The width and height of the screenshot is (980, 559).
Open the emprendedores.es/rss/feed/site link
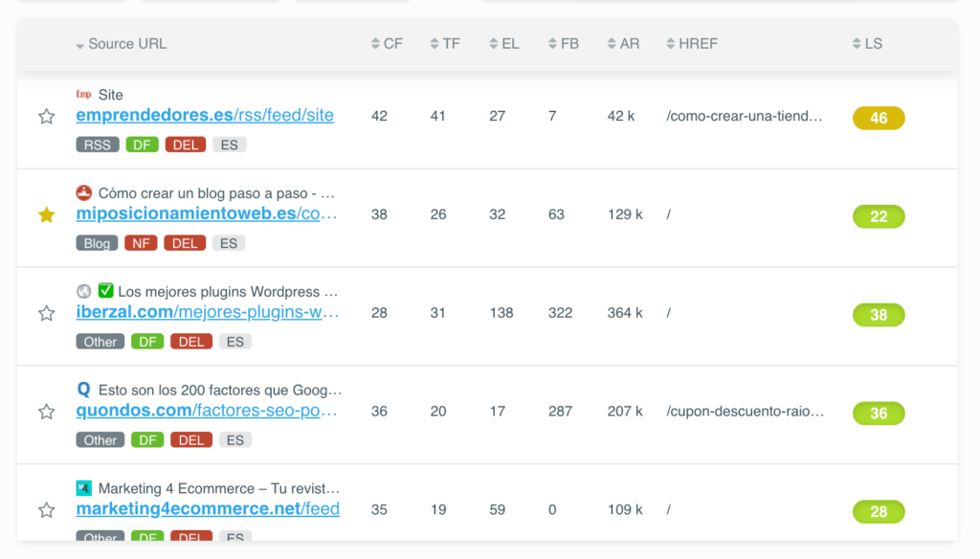point(205,116)
